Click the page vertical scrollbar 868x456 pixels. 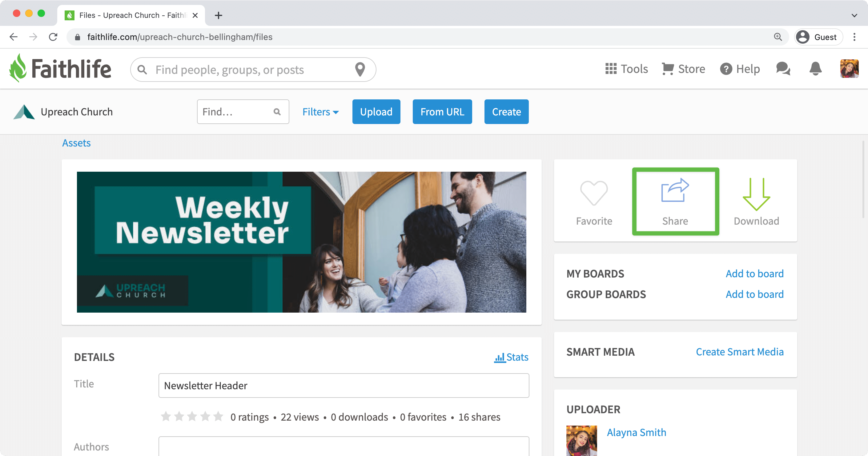click(x=863, y=179)
